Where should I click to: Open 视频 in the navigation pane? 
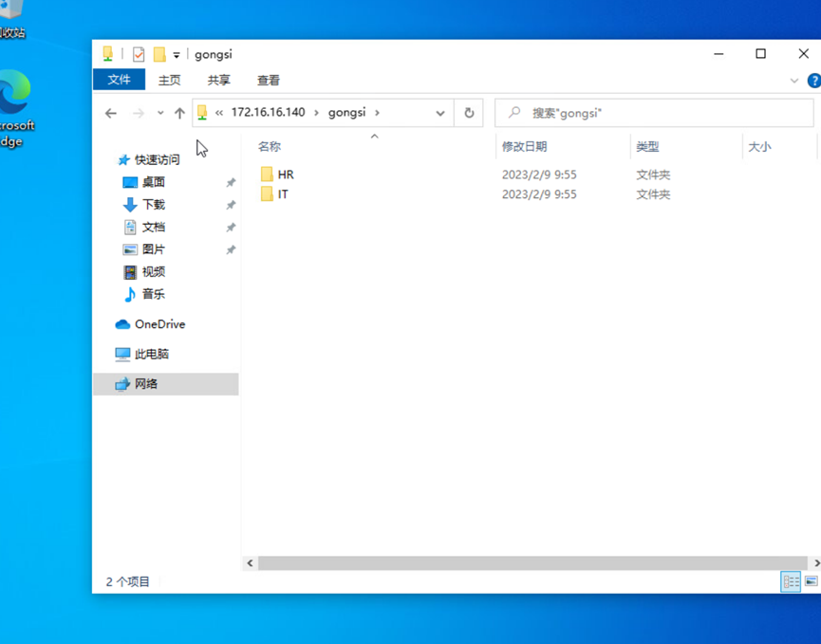coord(154,272)
